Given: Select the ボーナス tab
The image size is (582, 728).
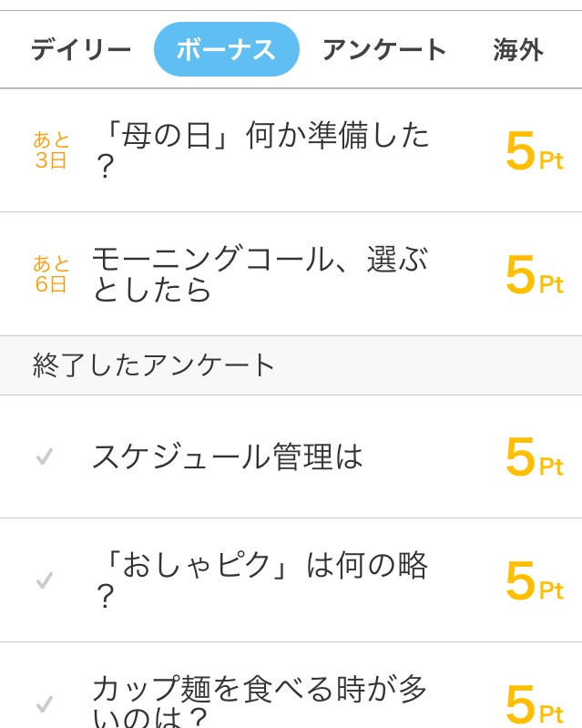Looking at the screenshot, I should point(226,50).
